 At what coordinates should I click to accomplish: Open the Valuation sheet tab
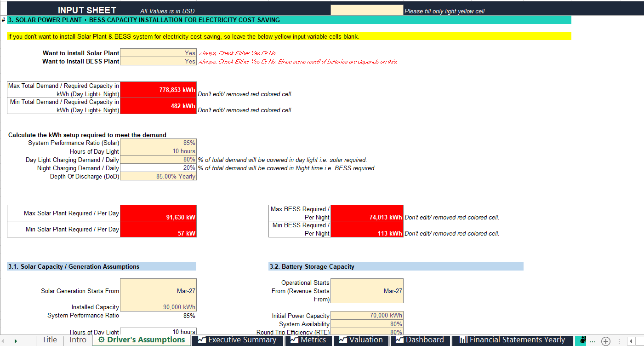click(x=361, y=340)
